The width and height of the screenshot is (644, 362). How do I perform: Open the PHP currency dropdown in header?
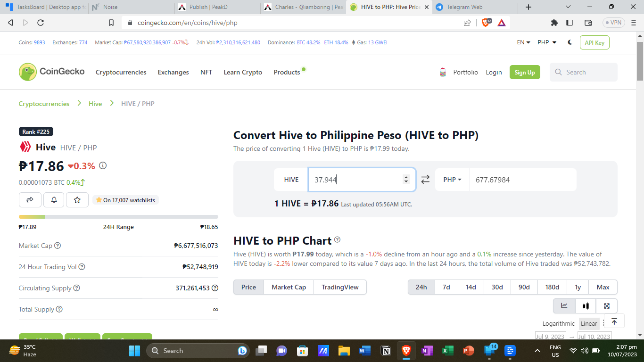547,42
